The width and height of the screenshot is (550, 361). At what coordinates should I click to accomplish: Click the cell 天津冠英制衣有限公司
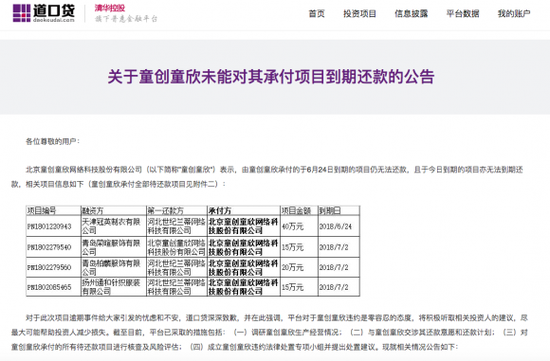[111, 226]
